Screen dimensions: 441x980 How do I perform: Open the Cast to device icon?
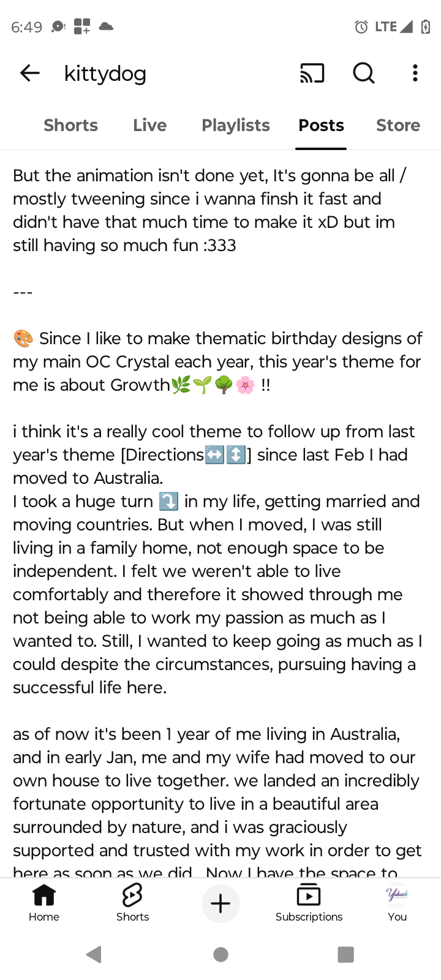(312, 73)
